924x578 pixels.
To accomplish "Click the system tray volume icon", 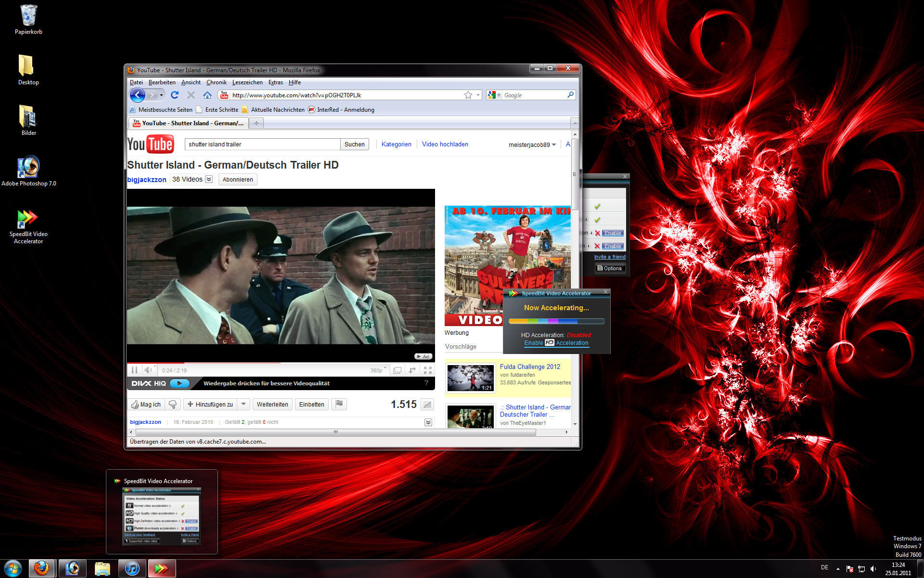I will pyautogui.click(x=873, y=569).
